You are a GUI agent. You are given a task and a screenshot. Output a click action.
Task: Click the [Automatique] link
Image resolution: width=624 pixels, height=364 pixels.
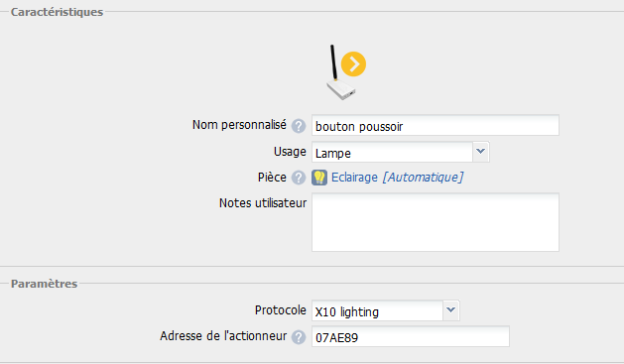423,177
